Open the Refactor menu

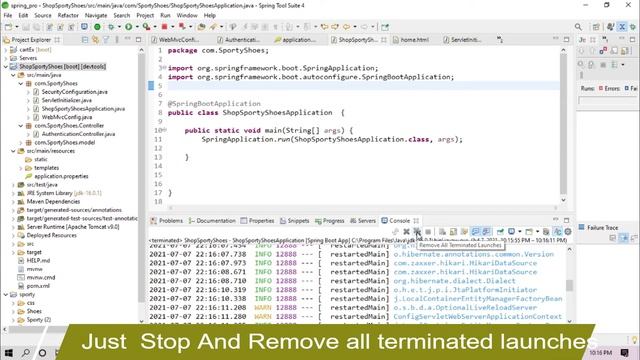click(x=68, y=16)
